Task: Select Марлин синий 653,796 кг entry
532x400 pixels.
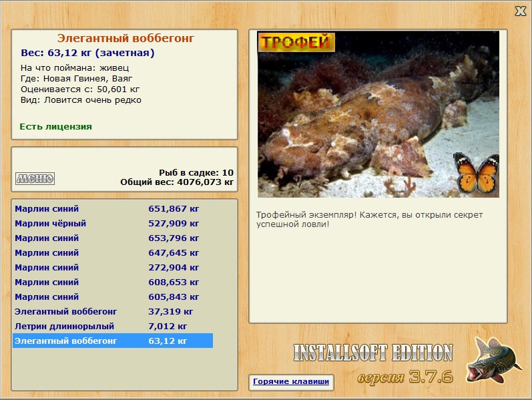Action: click(x=113, y=238)
